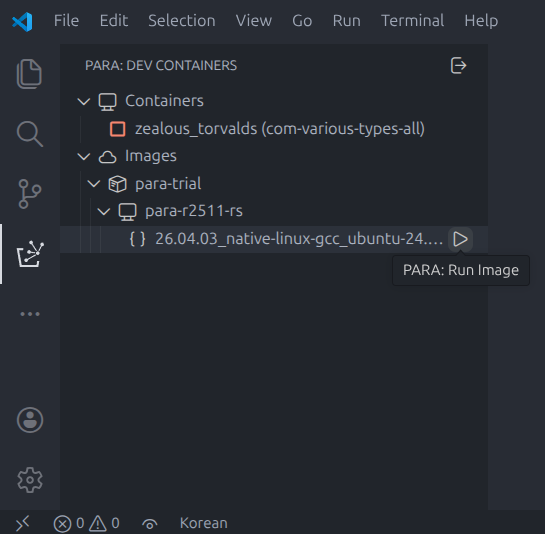Click the Korean language status item
545x534 pixels.
point(204,523)
